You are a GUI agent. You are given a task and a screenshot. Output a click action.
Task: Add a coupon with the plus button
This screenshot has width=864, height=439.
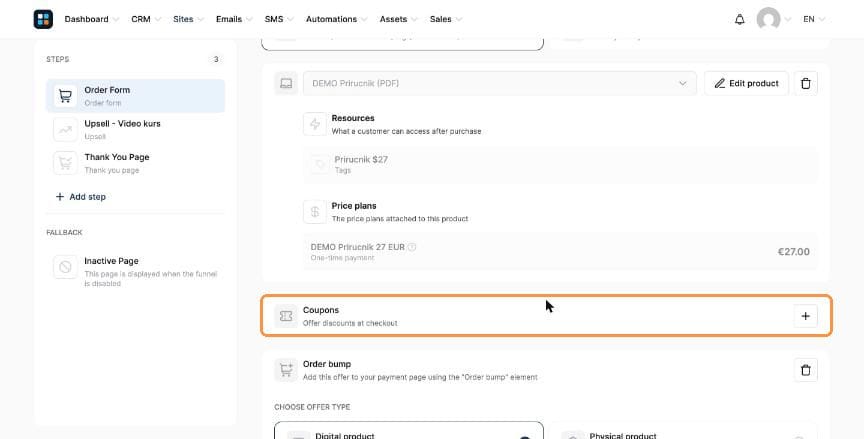806,316
